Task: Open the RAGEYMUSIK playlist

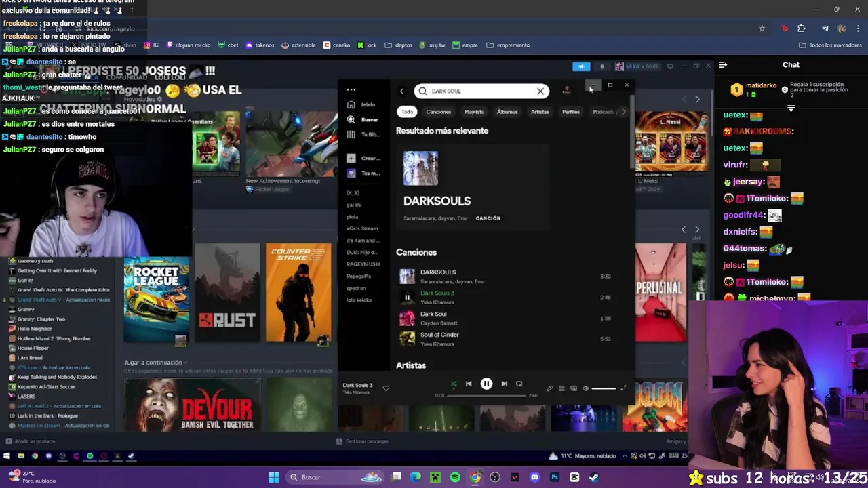Action: tap(363, 264)
